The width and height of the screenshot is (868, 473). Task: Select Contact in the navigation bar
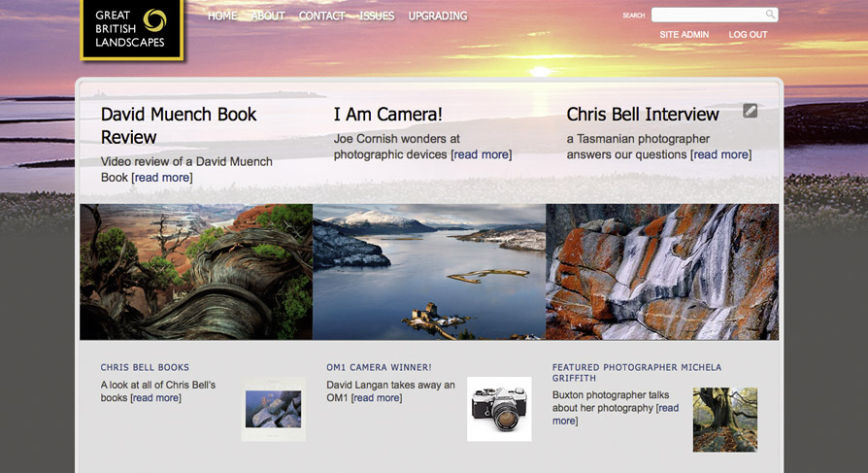click(x=321, y=17)
